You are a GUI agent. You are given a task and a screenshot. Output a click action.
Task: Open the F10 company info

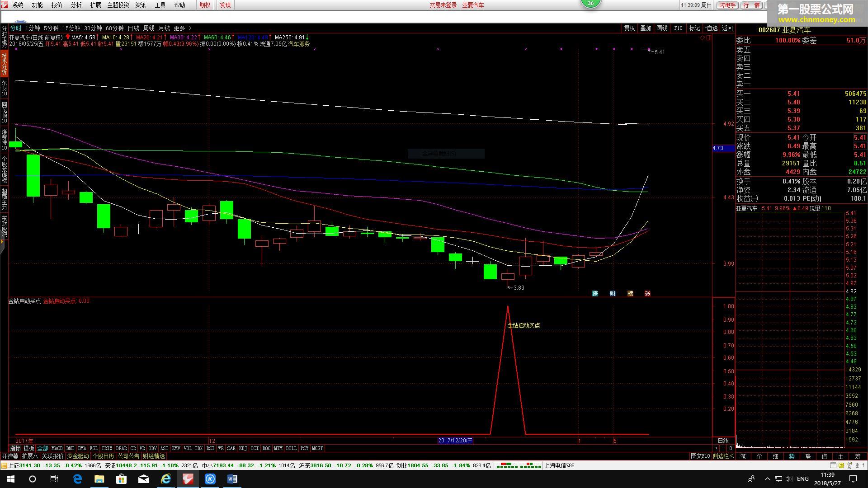[x=678, y=28]
